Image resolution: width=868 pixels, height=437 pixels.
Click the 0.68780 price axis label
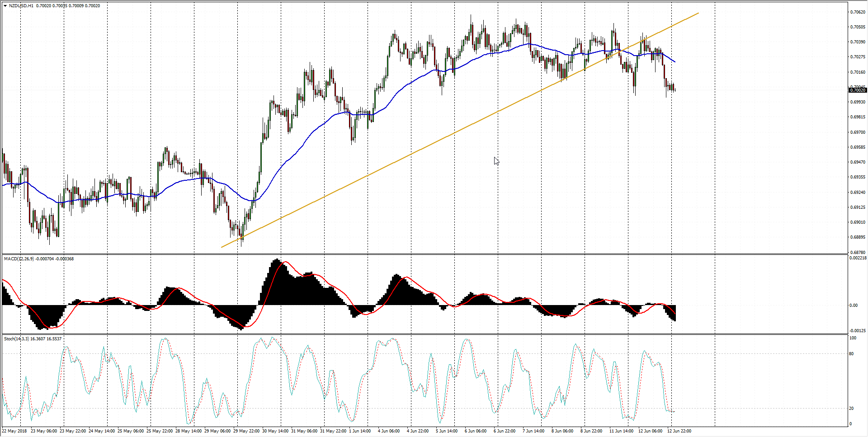click(x=857, y=252)
